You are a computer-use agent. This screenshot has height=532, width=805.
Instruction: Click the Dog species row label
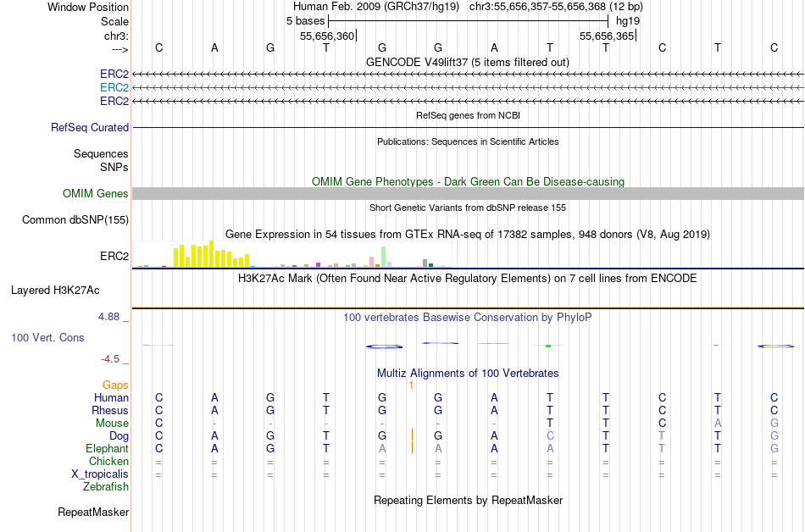(x=119, y=436)
